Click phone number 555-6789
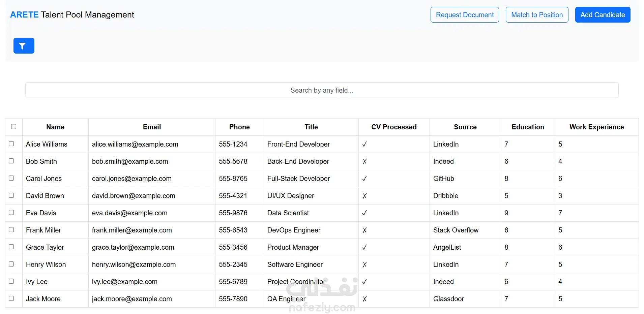Viewport: 644px width, 314px height. (233, 282)
